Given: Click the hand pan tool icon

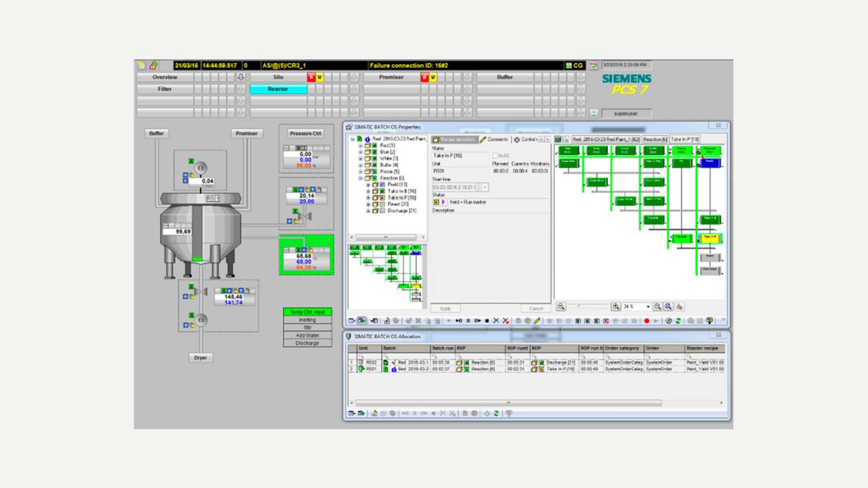Looking at the screenshot, I should pyautogui.click(x=680, y=307).
